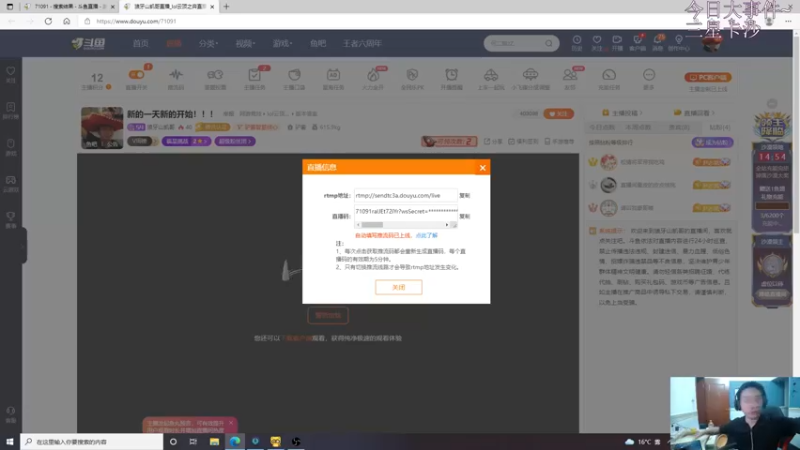800x450 pixels.
Task: Expand the 游戏 dropdown in navigation
Action: (282, 43)
